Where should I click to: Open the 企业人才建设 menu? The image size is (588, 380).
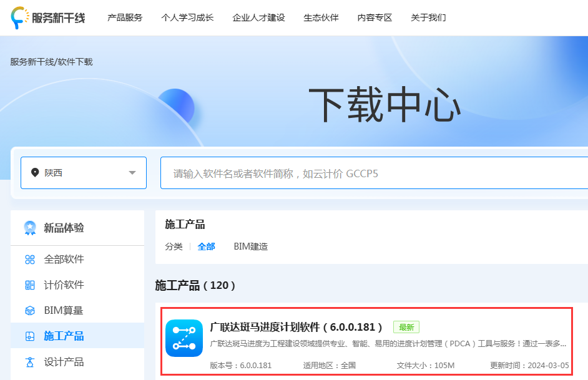pos(258,17)
